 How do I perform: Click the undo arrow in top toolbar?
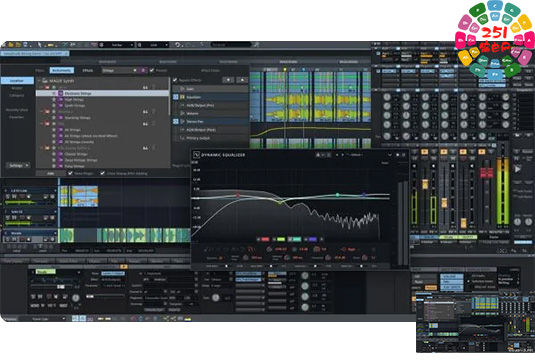point(177,45)
